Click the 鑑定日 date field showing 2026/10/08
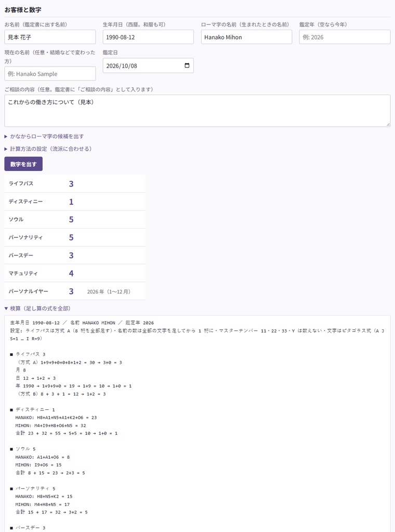This screenshot has width=395, height=532. coord(148,65)
